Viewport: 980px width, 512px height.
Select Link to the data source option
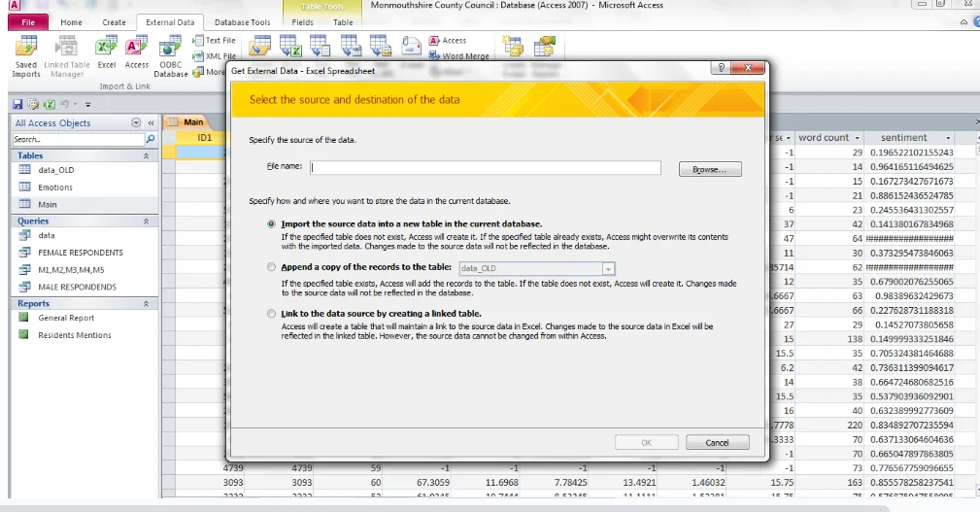pos(271,314)
